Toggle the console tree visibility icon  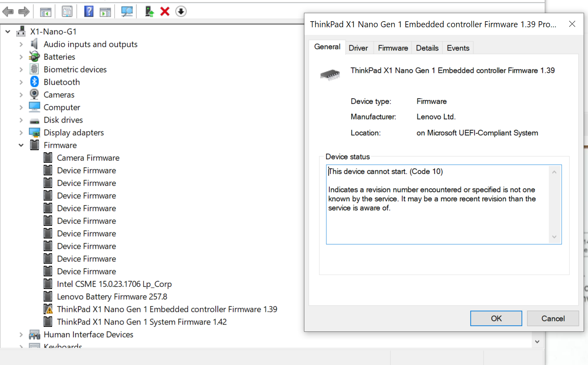tap(45, 11)
